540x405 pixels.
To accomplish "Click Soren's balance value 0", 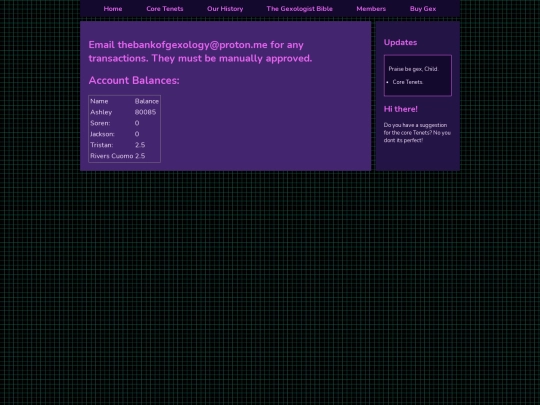I will coord(137,123).
